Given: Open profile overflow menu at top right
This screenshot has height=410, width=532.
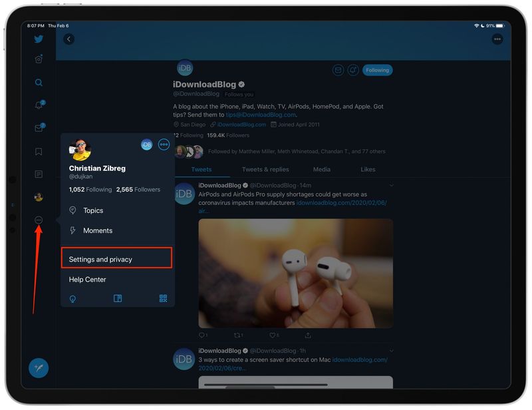Looking at the screenshot, I should pos(497,39).
